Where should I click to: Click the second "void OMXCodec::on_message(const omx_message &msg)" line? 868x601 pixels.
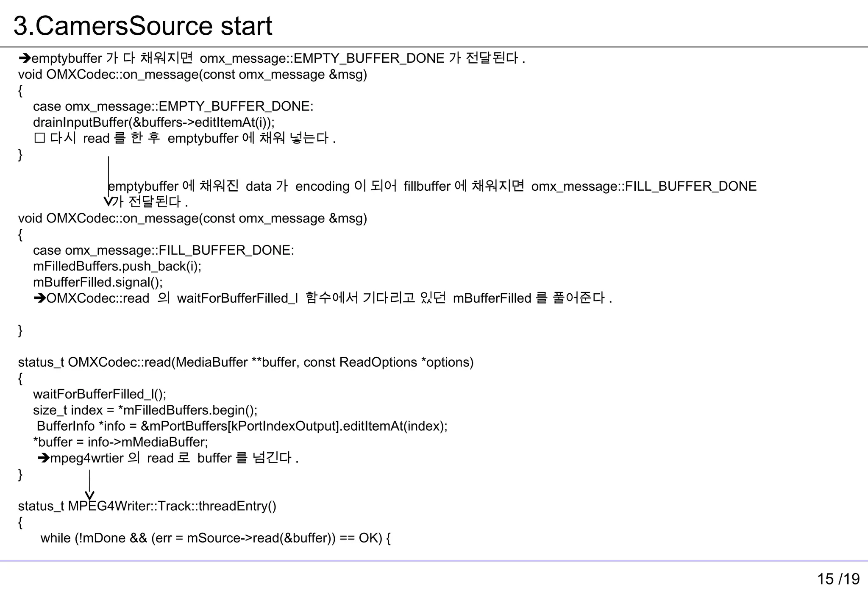(192, 219)
